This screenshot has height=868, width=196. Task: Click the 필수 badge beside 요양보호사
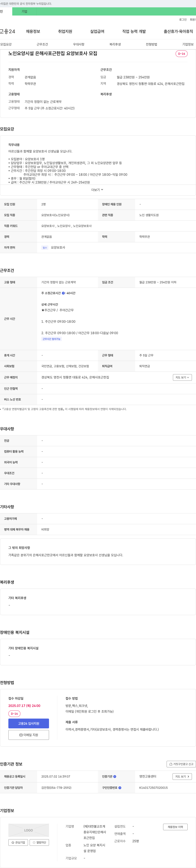[45, 248]
